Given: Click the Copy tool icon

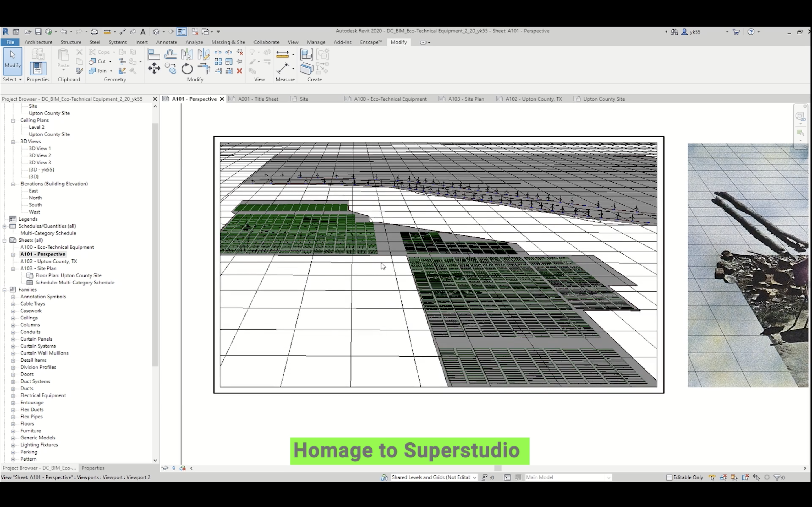Looking at the screenshot, I should pyautogui.click(x=171, y=69).
